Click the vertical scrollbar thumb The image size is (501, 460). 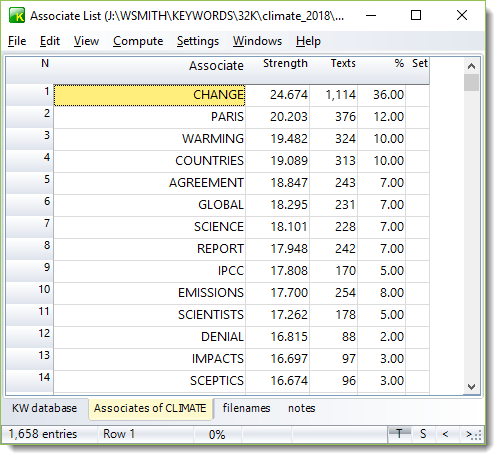(471, 83)
